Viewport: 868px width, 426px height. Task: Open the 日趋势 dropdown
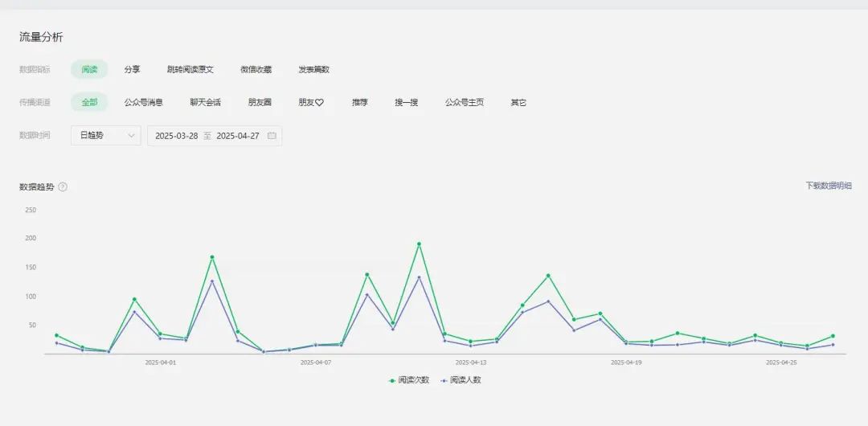tap(106, 136)
